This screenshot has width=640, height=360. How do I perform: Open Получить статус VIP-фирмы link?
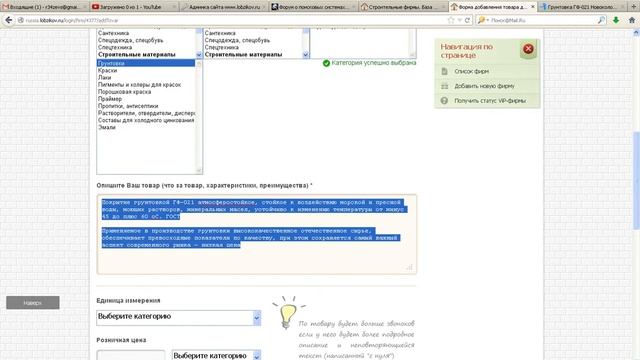click(490, 101)
